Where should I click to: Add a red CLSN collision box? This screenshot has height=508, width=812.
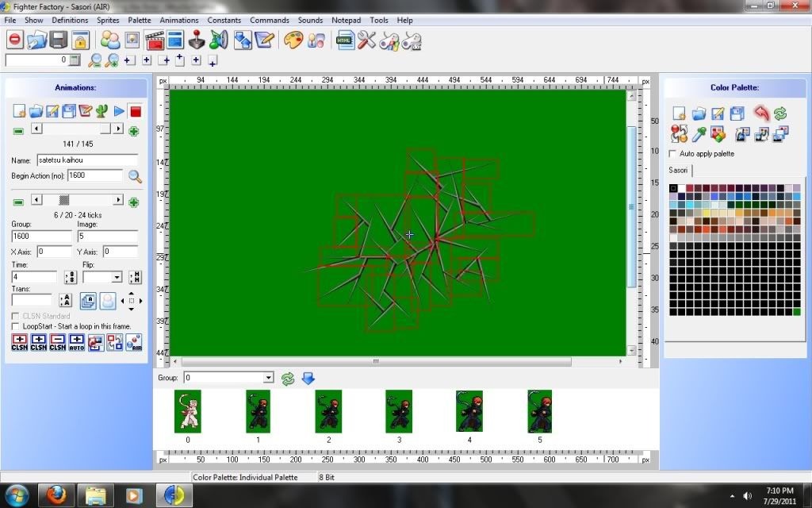pyautogui.click(x=19, y=342)
